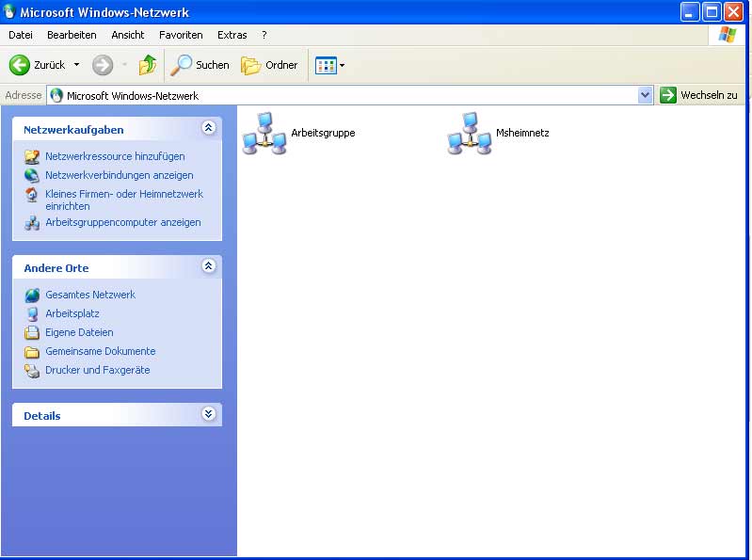Open Gemeinsame Dokumente link
Viewport: 752px width, 560px height.
click(x=100, y=351)
